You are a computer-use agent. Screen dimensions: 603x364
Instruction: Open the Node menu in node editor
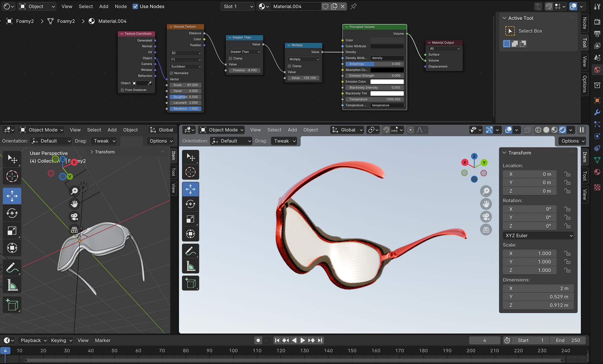point(121,6)
